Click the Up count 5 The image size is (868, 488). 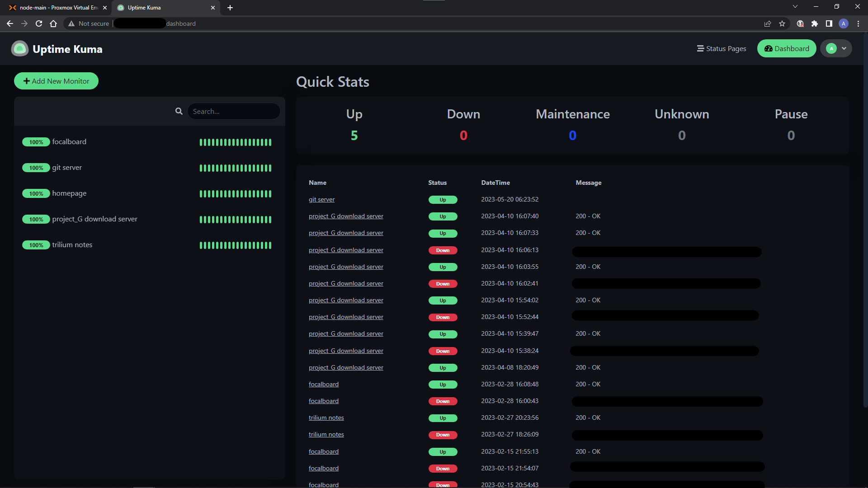354,135
